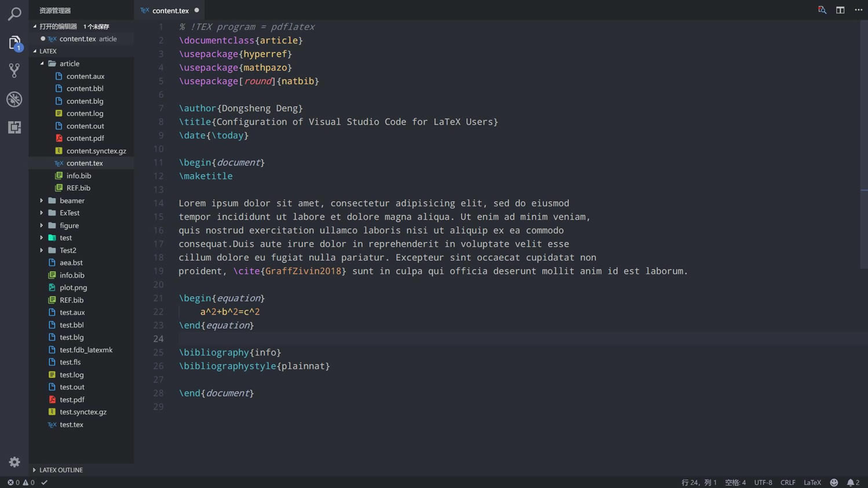Image resolution: width=868 pixels, height=488 pixels.
Task: Open the Debug view icon
Action: coord(14,99)
